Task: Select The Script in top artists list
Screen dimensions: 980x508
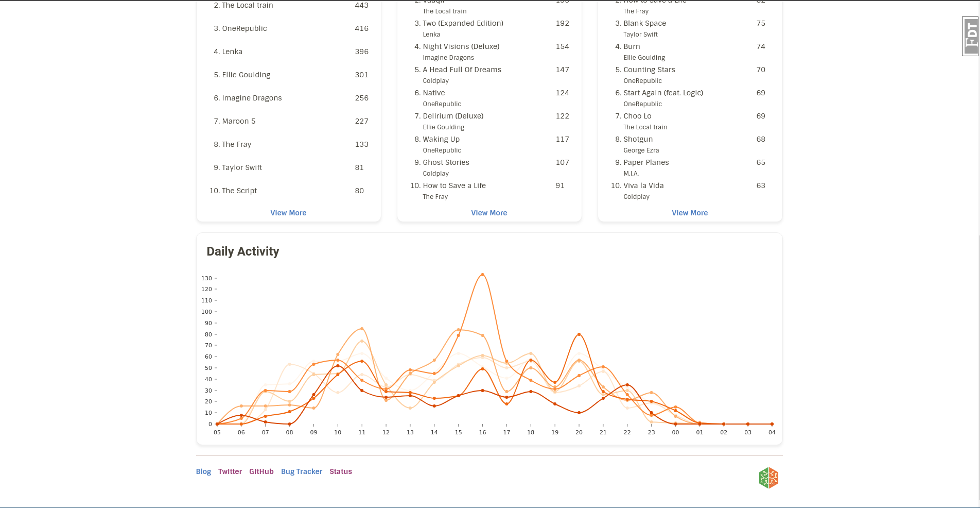Action: pyautogui.click(x=239, y=191)
